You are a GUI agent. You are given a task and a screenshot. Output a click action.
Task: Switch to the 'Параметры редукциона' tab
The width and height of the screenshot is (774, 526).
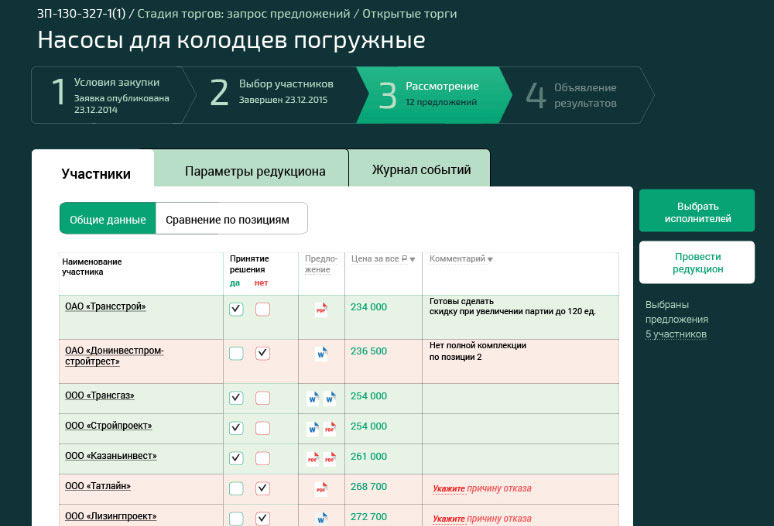point(254,171)
